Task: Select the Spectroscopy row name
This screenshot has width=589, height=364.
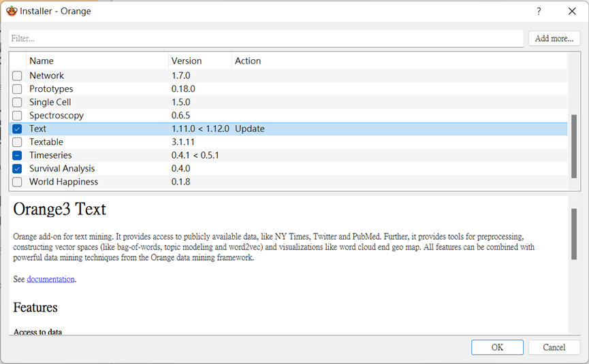Action: [57, 116]
